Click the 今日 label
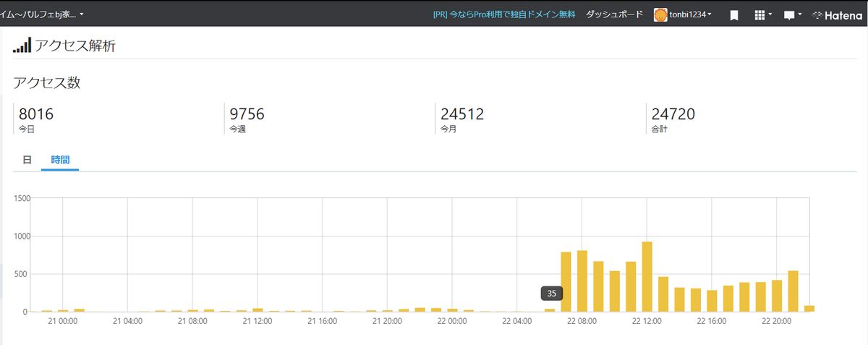Image resolution: width=868 pixels, height=345 pixels. (x=27, y=129)
